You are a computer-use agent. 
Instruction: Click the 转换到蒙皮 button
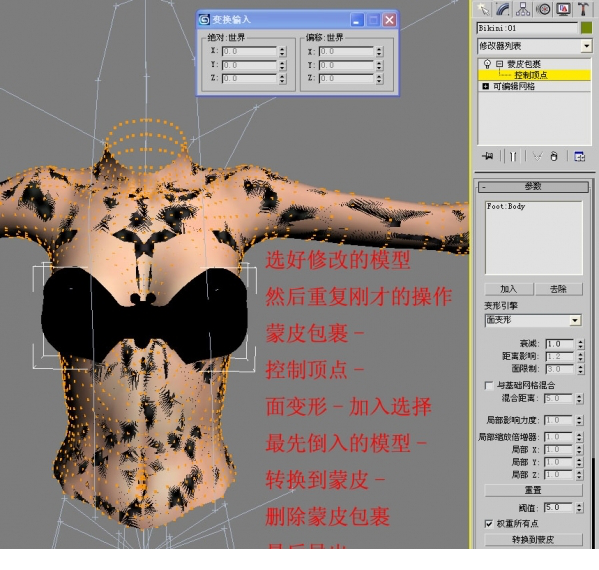tap(533, 539)
